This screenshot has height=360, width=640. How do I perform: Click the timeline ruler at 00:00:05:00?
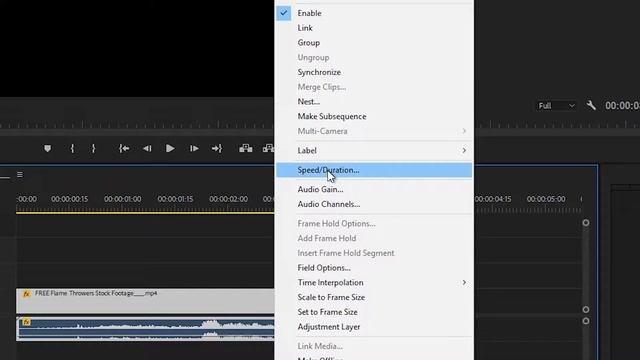coord(546,199)
